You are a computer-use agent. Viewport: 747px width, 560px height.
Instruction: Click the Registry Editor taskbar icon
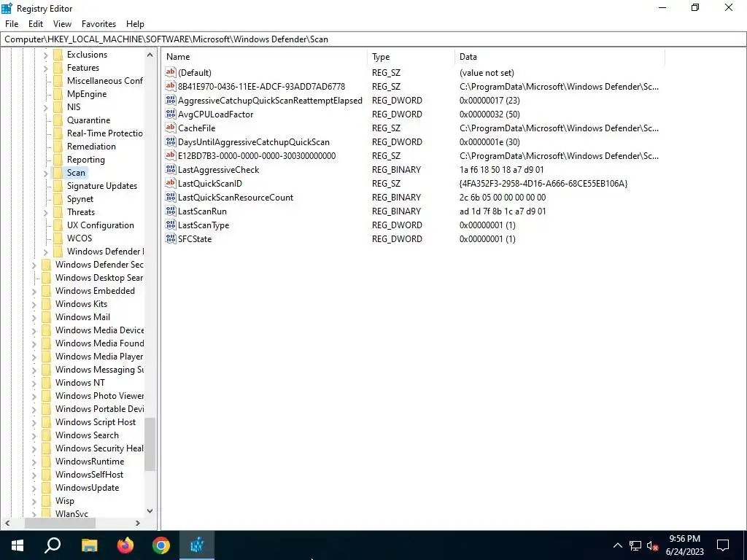(x=197, y=545)
